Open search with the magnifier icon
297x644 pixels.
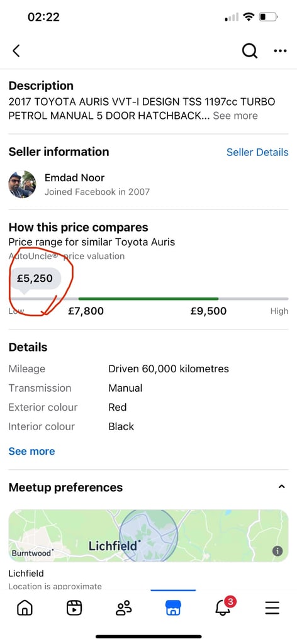(x=249, y=51)
